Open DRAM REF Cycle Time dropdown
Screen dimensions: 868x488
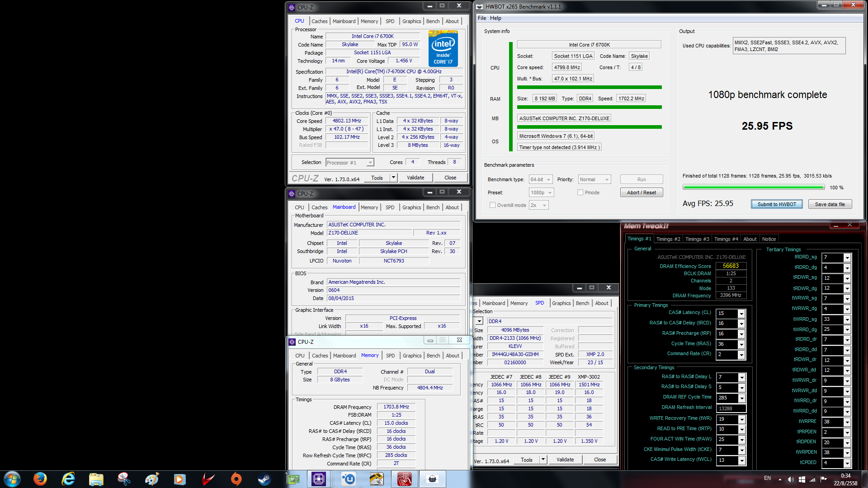point(741,398)
